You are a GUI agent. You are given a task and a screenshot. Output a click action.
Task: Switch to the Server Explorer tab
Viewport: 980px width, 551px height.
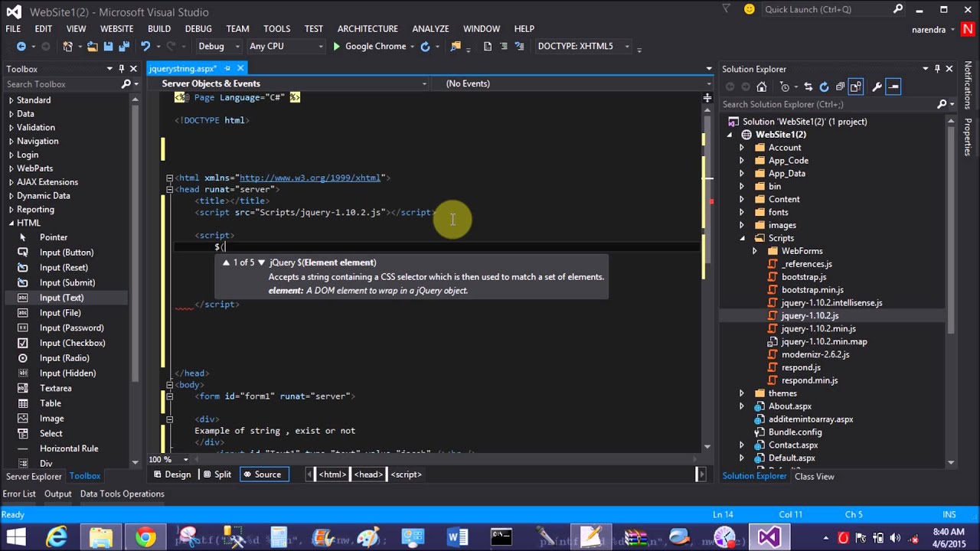coord(34,476)
